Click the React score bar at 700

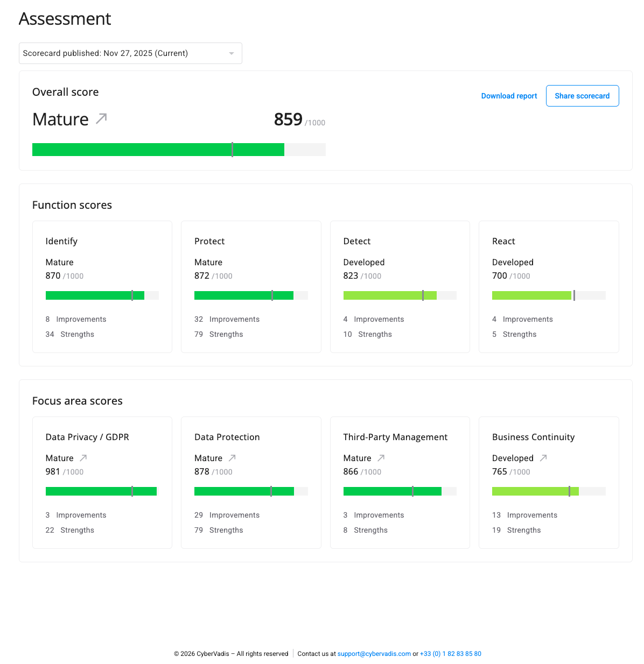[x=548, y=295]
